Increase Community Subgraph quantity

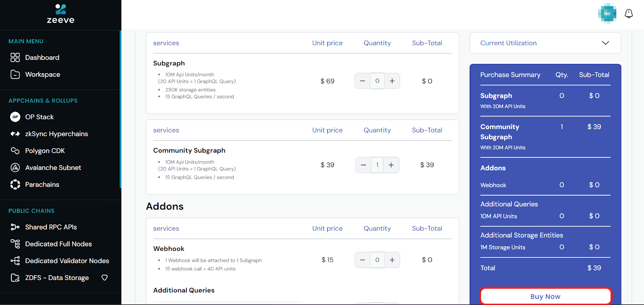(391, 165)
